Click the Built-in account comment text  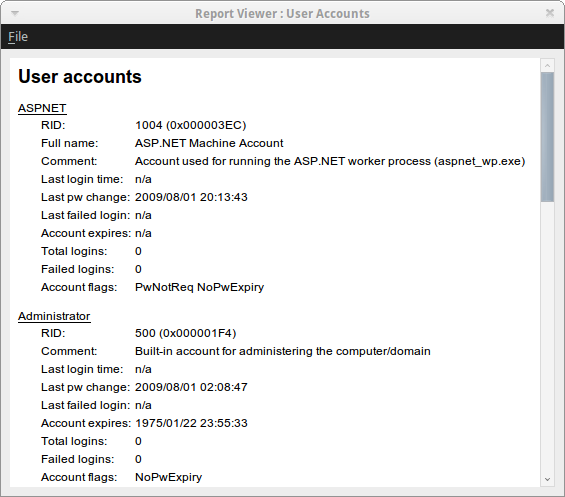coord(282,351)
